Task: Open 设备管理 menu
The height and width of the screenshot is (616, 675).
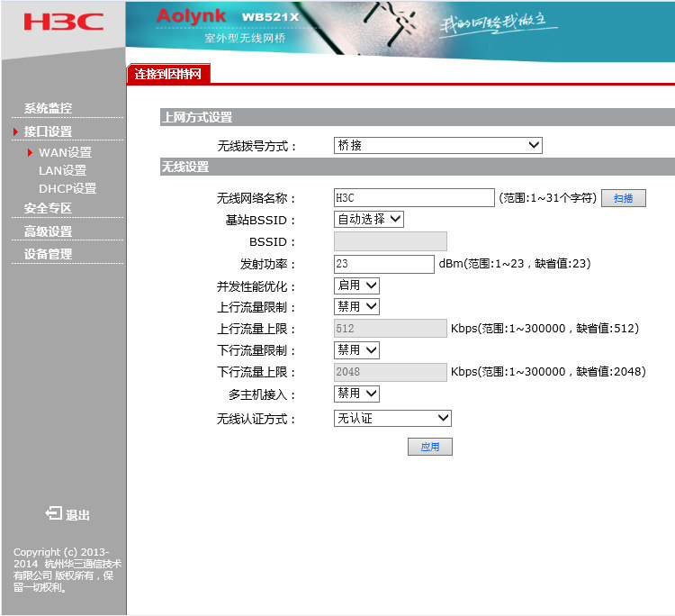Action: pyautogui.click(x=48, y=254)
